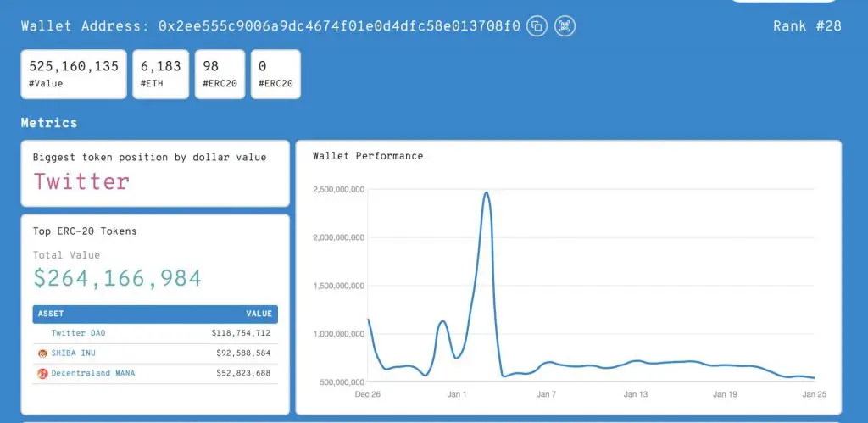
Task: Click the 0 #ERC20 card
Action: coord(275,75)
